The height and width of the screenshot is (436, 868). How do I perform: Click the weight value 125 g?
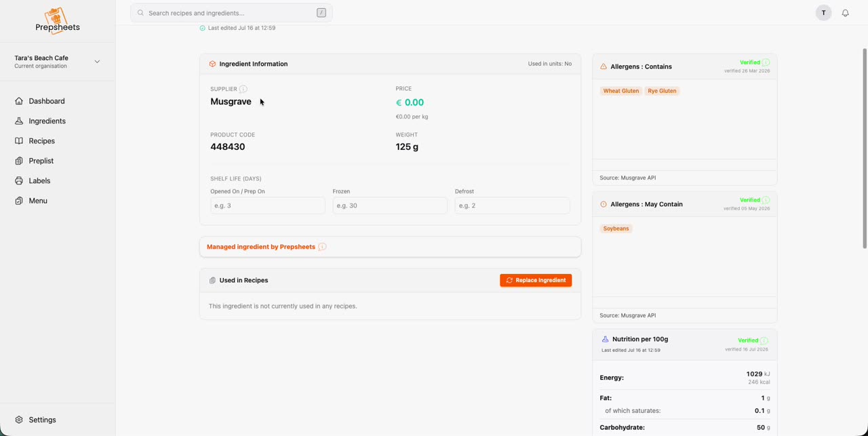(407, 146)
